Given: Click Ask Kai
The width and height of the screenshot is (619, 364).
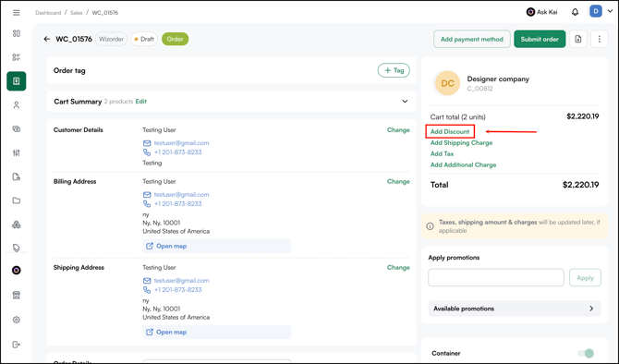Looking at the screenshot, I should coord(542,12).
